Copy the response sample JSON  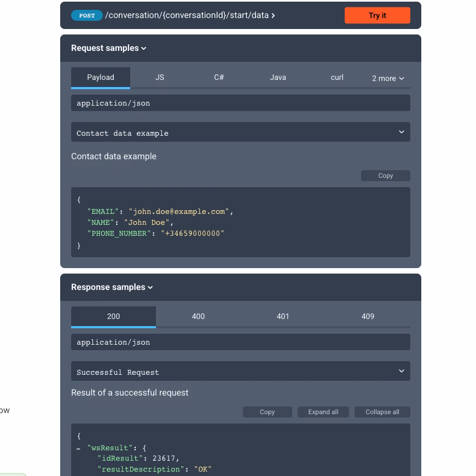[267, 412]
